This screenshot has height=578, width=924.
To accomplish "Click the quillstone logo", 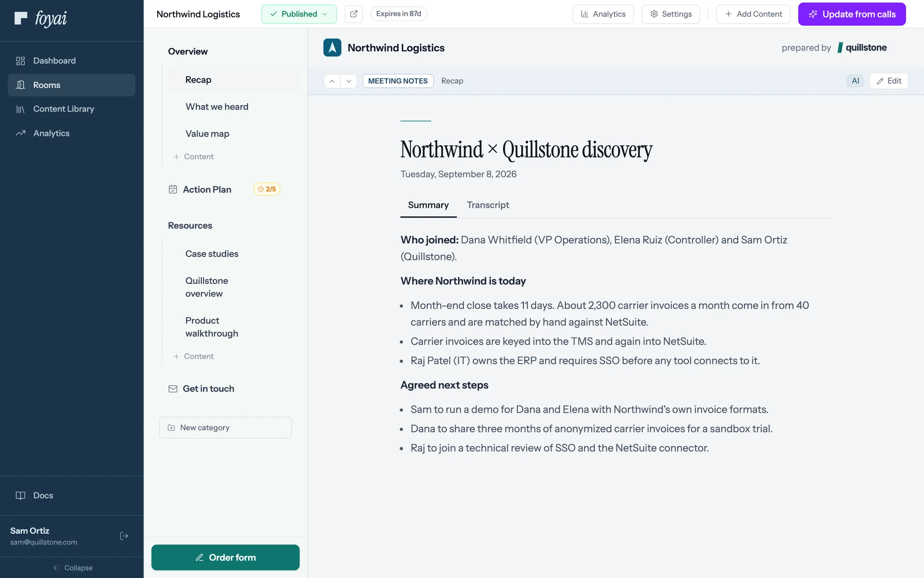I will pos(862,47).
